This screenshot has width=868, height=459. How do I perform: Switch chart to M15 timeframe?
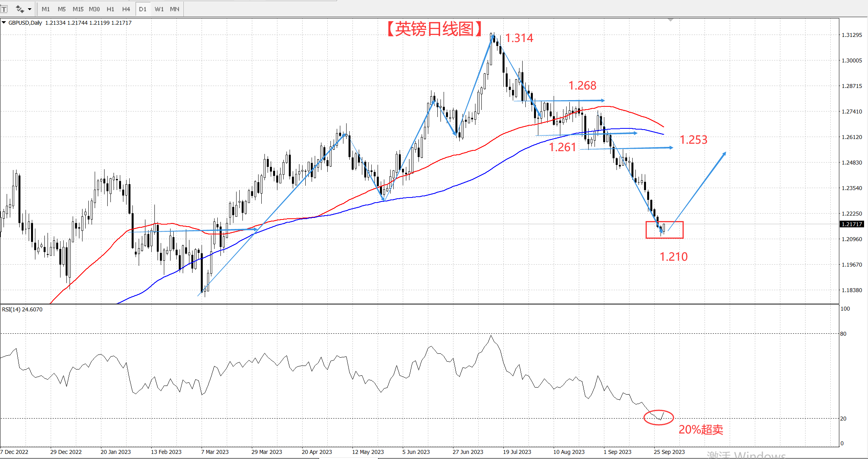tap(78, 9)
